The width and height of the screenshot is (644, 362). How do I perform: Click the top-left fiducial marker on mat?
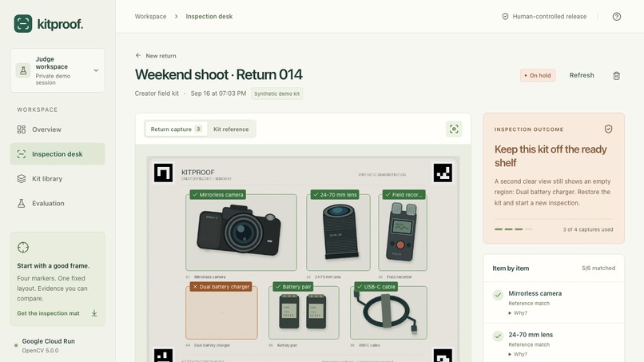(x=163, y=173)
